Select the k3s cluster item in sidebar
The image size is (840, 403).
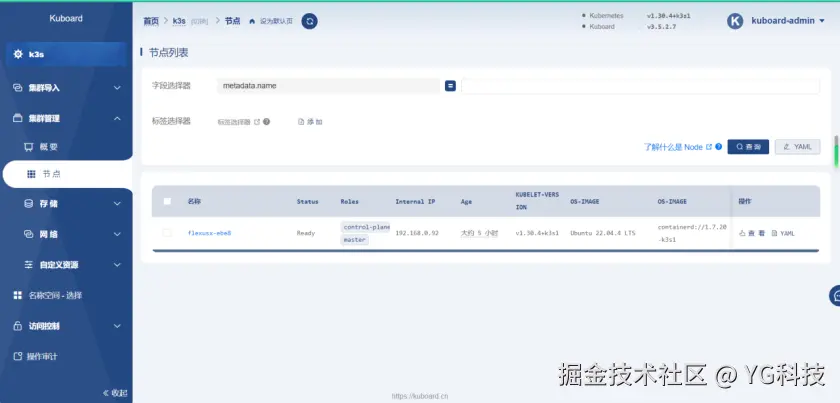(66, 54)
